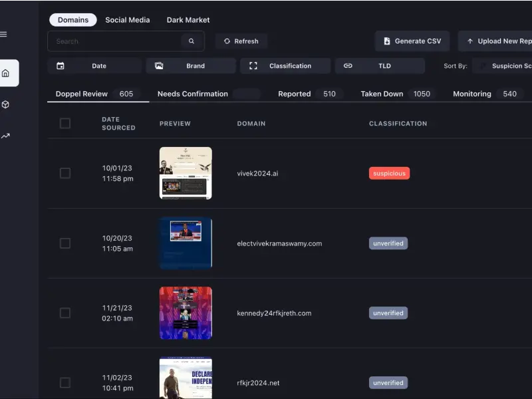Open the electvivekramaswamy.com domain link
Image resolution: width=532 pixels, height=399 pixels.
pos(279,243)
